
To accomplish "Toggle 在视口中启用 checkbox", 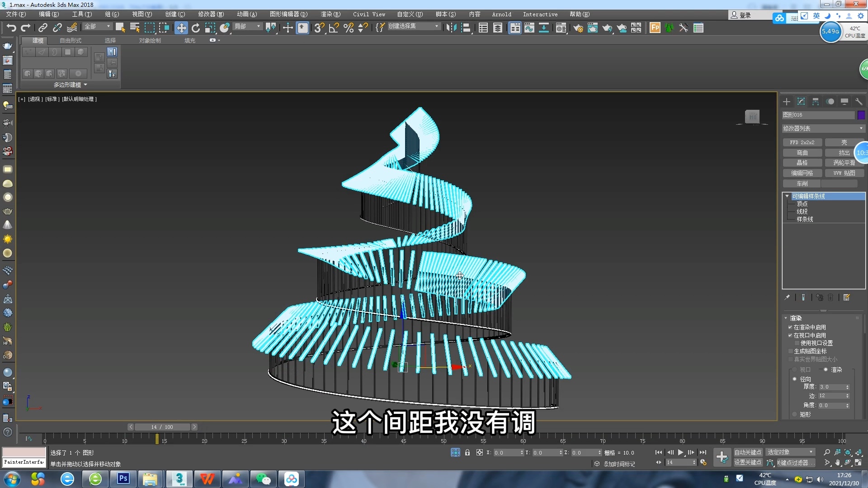I will click(790, 335).
